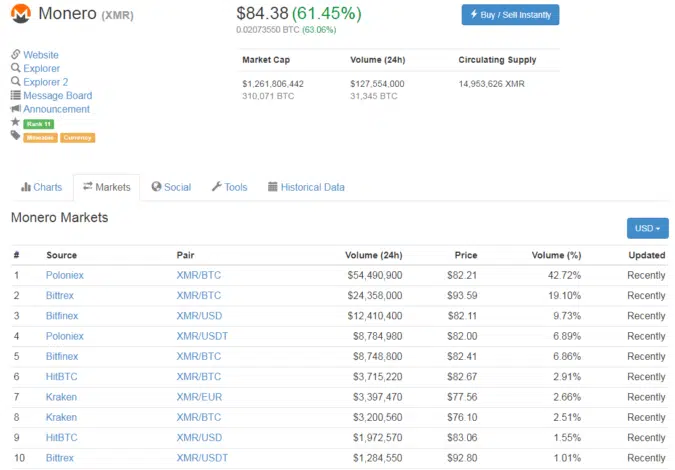Open HitBTC source in row 9
The image size is (675, 470).
click(62, 437)
